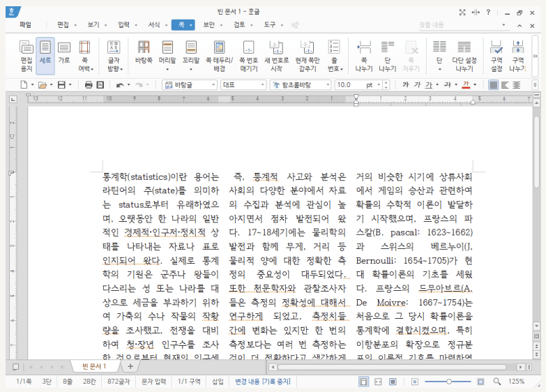Viewport: 546px width, 392px height.
Task: Click the print icon in toolbar
Action: point(89,85)
